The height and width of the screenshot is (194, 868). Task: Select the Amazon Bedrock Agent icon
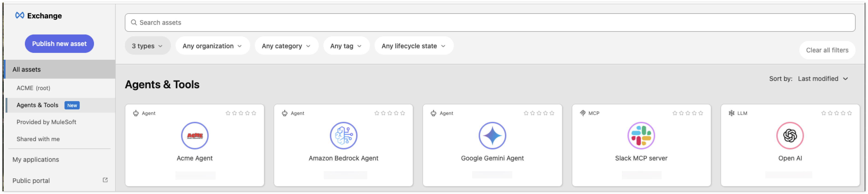pyautogui.click(x=343, y=135)
